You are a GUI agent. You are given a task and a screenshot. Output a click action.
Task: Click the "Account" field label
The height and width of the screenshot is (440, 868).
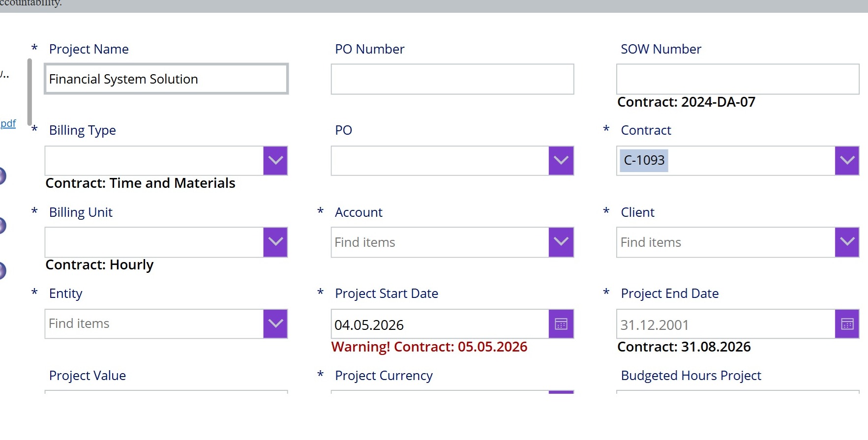click(x=359, y=212)
